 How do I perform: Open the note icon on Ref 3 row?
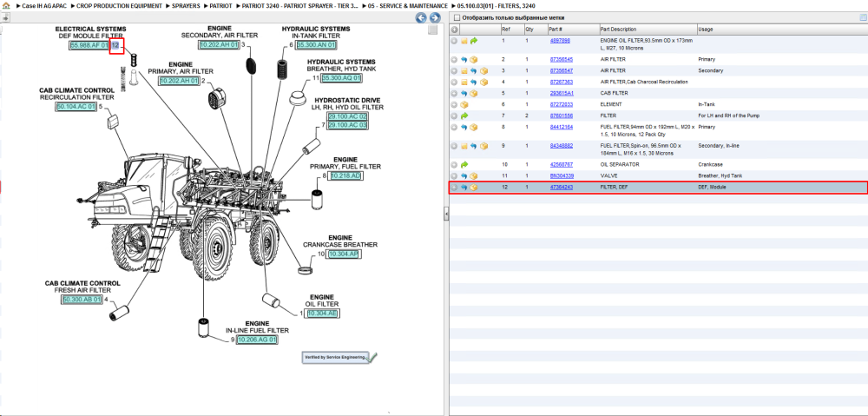(464, 71)
